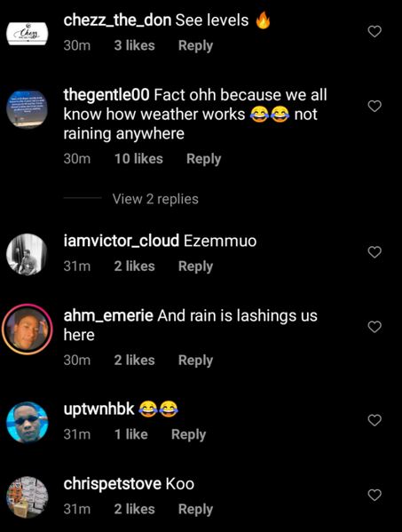The height and width of the screenshot is (532, 402).
Task: Like uptwnhbk's laughing emoji comment
Action: click(x=374, y=420)
